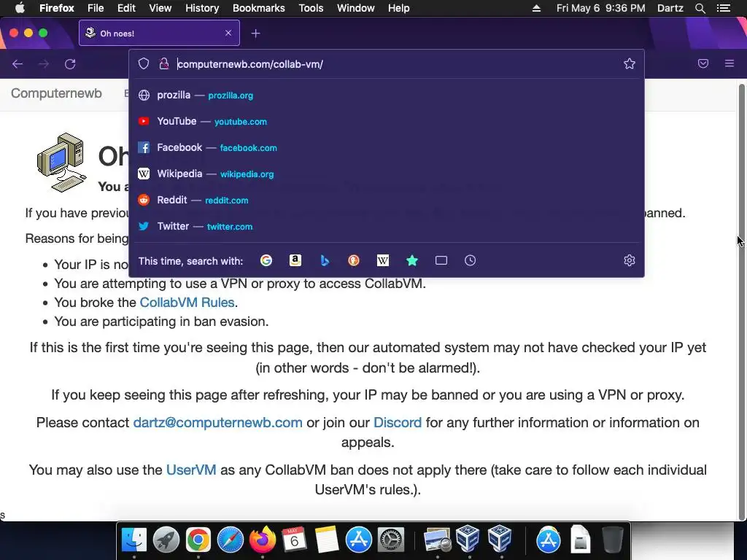This screenshot has width=747, height=560.
Task: Search this time with Google icon
Action: (x=266, y=260)
